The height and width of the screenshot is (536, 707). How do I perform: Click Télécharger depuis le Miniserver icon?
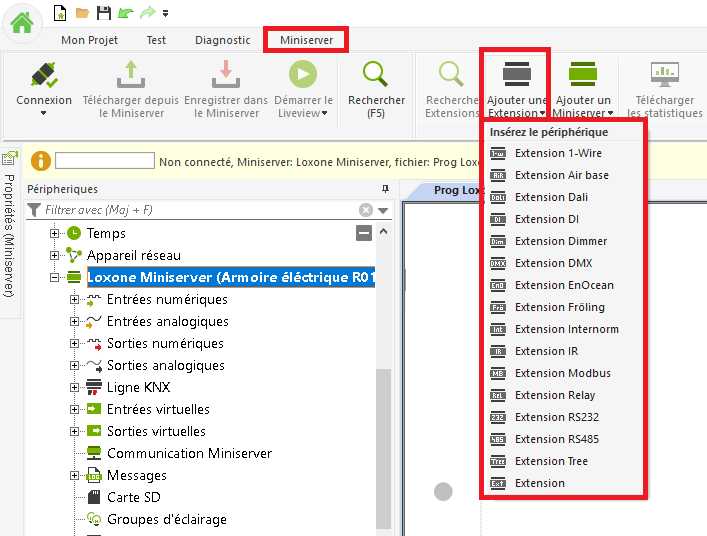coord(131,75)
